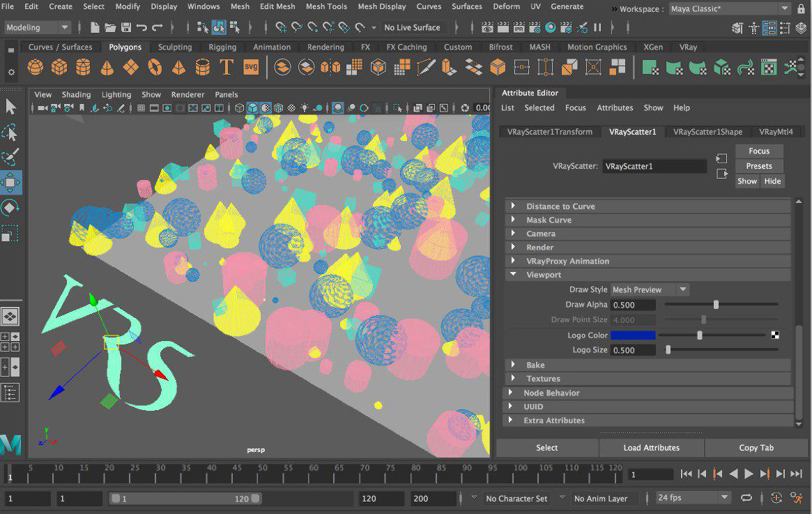Open the Modeling menu set dropdown
The height and width of the screenshot is (514, 812).
point(37,27)
